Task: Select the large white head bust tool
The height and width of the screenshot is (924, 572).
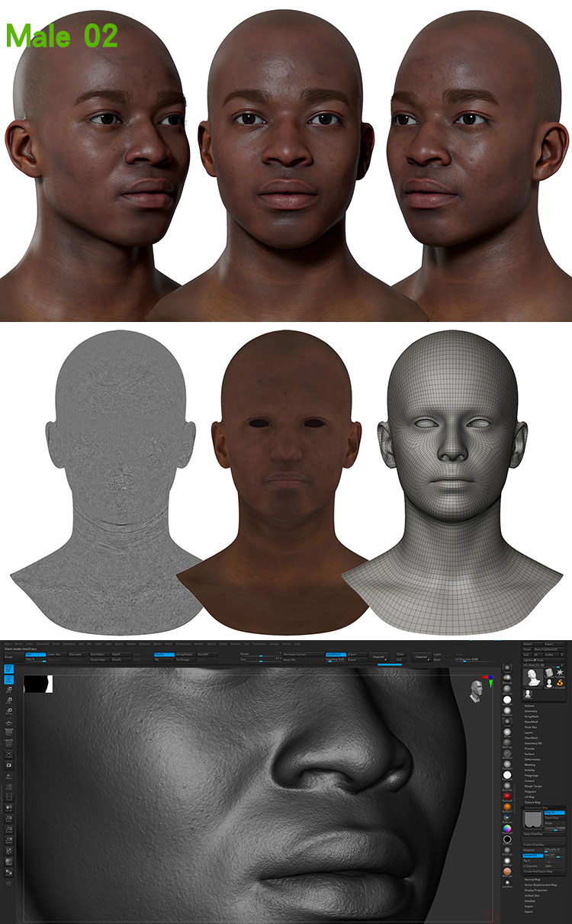Action: point(533,678)
